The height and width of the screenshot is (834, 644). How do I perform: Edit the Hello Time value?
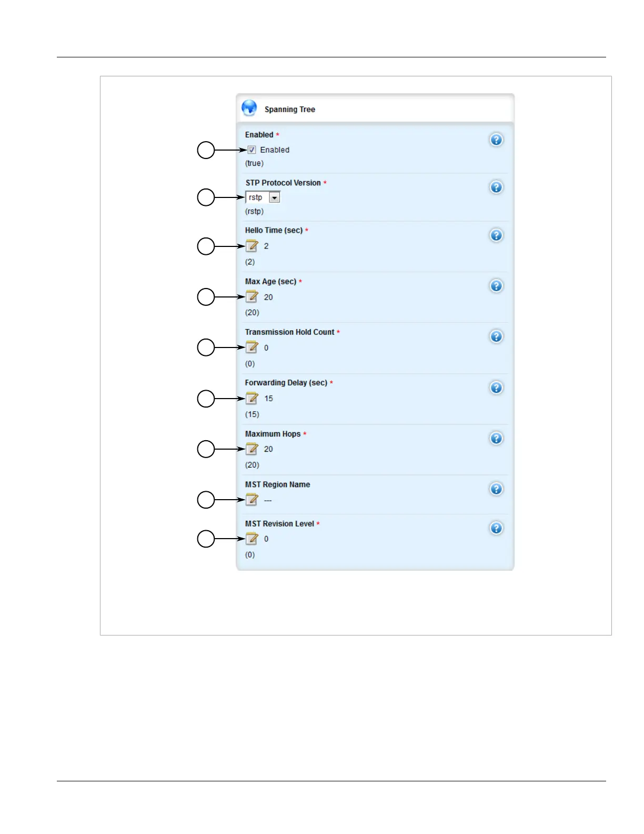coord(252,246)
